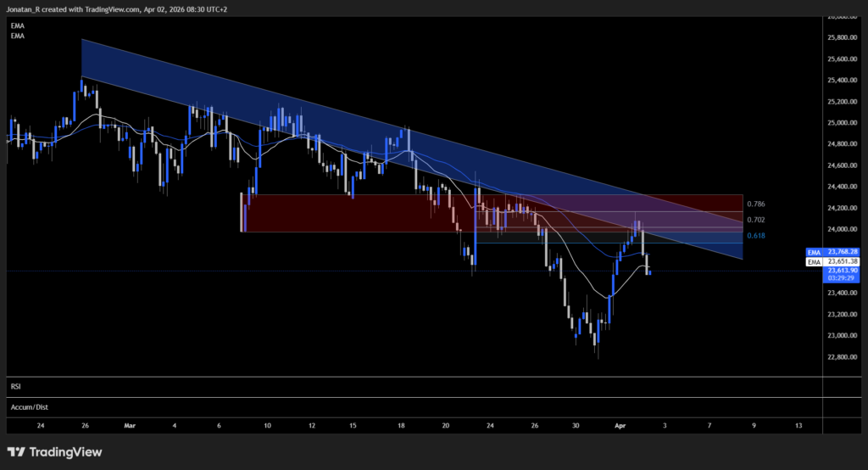Click date 13 on the time axis
This screenshot has height=470, width=868.
tap(798, 426)
